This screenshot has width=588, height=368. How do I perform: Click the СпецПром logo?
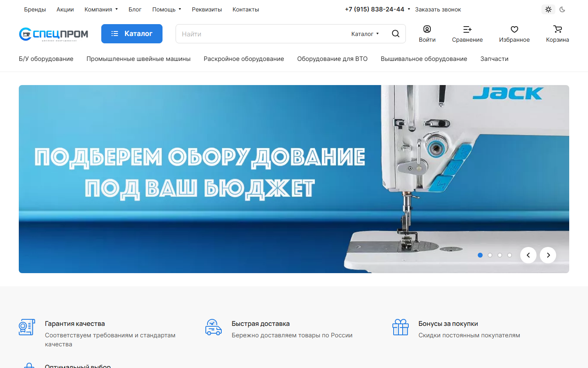coord(53,34)
